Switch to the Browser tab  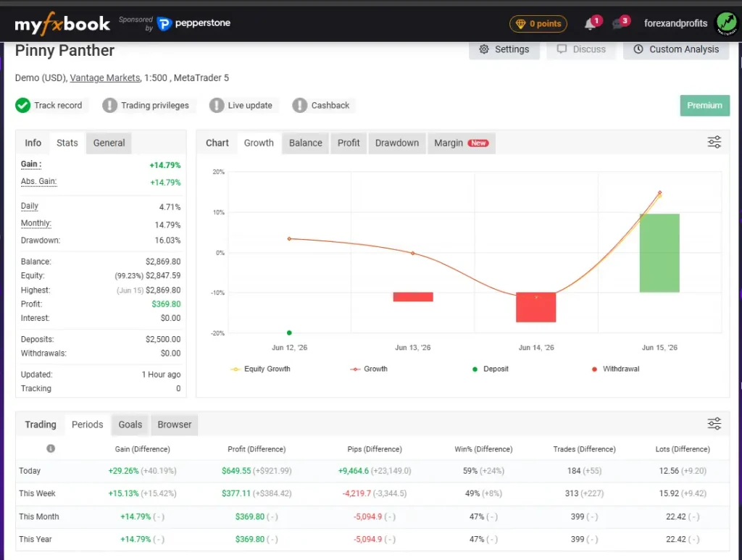click(x=175, y=425)
